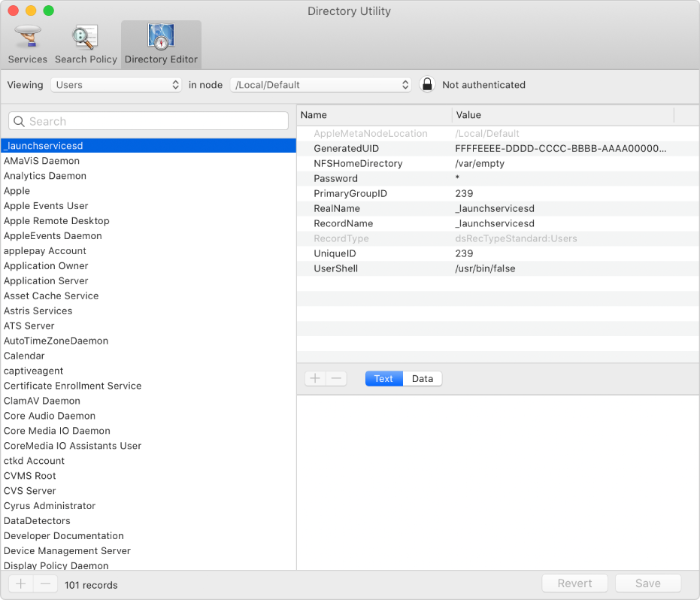700x600 pixels.
Task: Click the add record plus button
Action: click(21, 583)
